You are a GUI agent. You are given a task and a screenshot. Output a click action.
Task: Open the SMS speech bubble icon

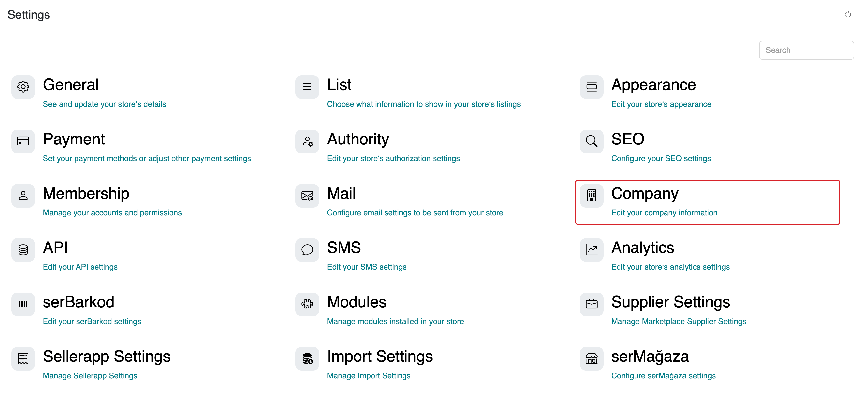[x=307, y=250]
